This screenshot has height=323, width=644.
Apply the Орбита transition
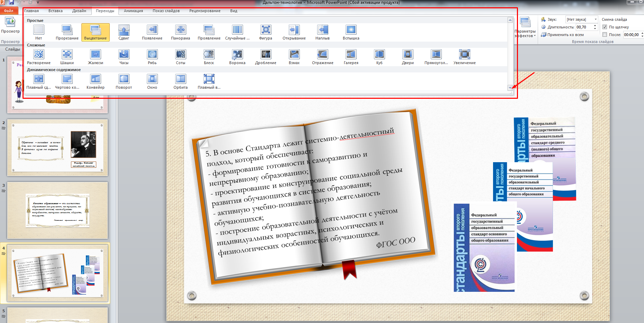[181, 82]
